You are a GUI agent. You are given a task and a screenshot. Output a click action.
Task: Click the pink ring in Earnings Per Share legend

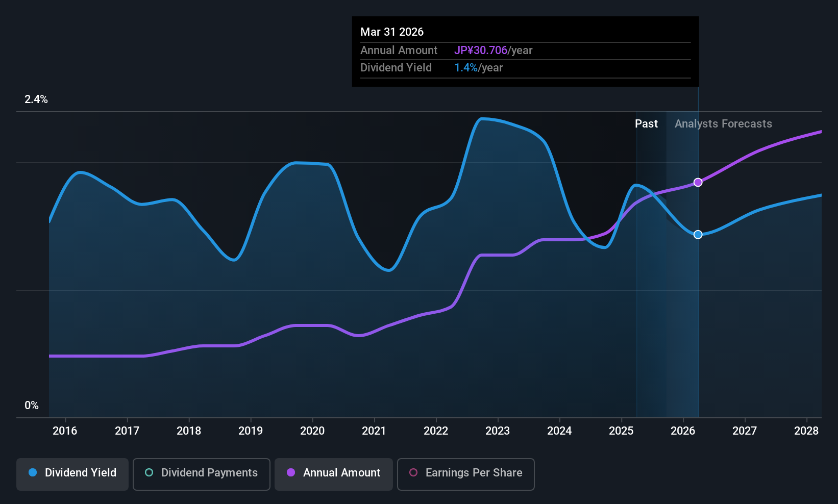point(413,473)
